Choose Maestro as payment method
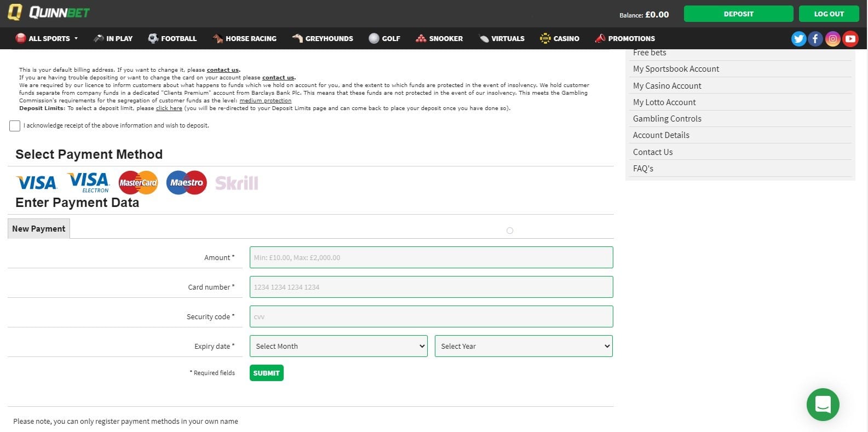868x432 pixels. tap(186, 182)
